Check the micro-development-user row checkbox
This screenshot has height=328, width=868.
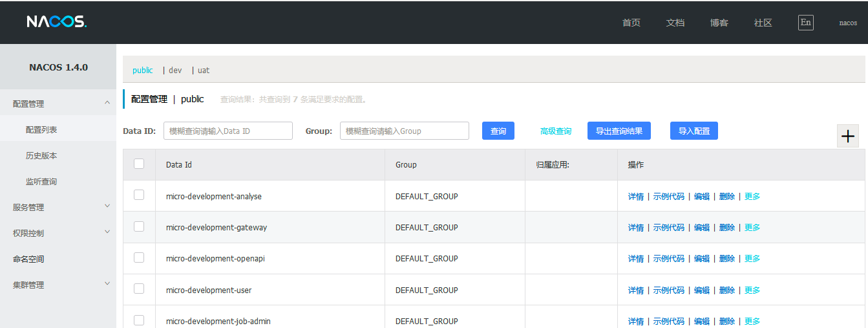(x=139, y=289)
